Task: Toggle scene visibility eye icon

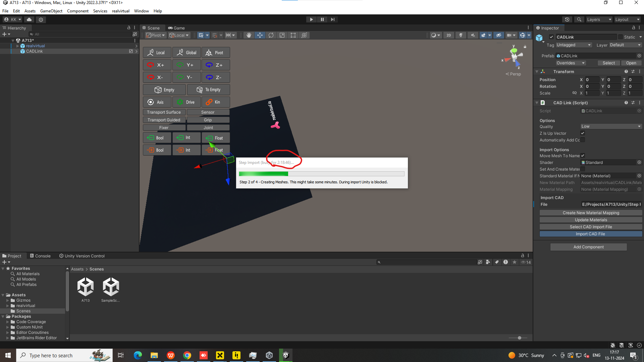Action: coord(499,35)
